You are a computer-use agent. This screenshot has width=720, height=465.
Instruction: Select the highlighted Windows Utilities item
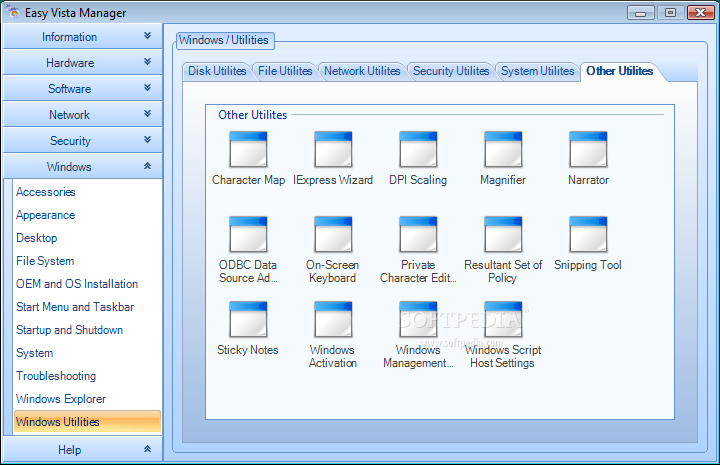[87, 421]
